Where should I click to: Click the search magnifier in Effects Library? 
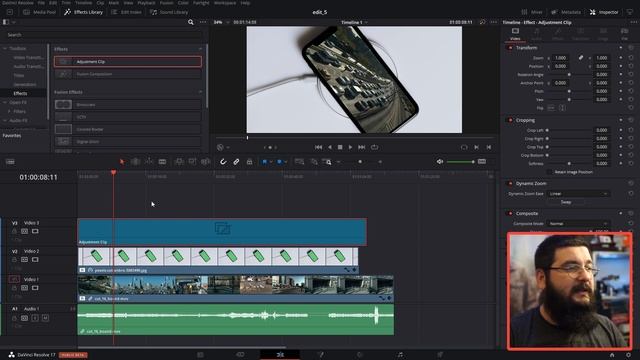pos(191,22)
